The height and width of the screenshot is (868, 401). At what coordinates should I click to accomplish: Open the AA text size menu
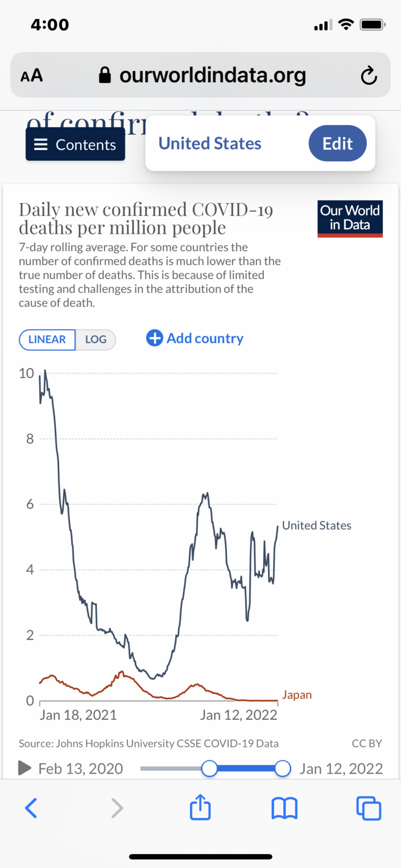coord(32,76)
